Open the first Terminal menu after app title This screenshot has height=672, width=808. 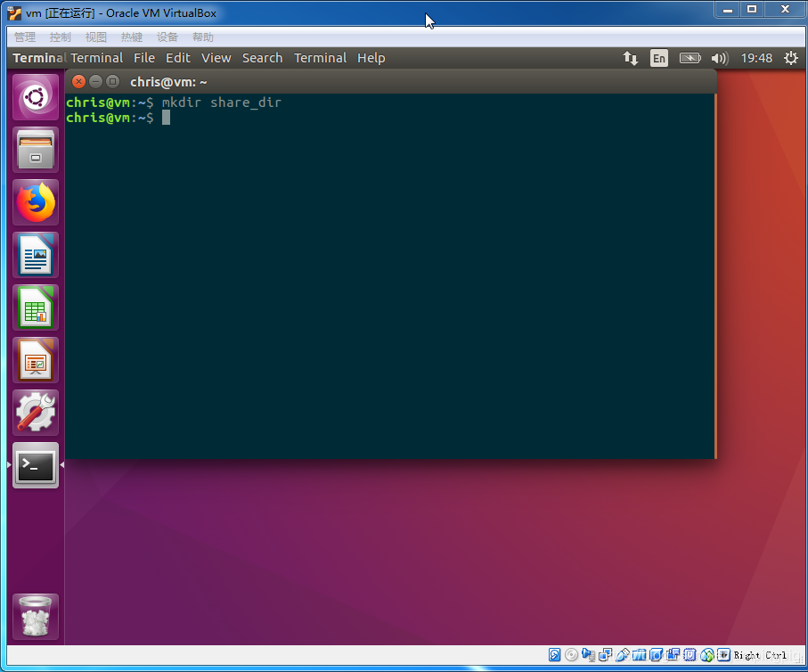[x=97, y=58]
